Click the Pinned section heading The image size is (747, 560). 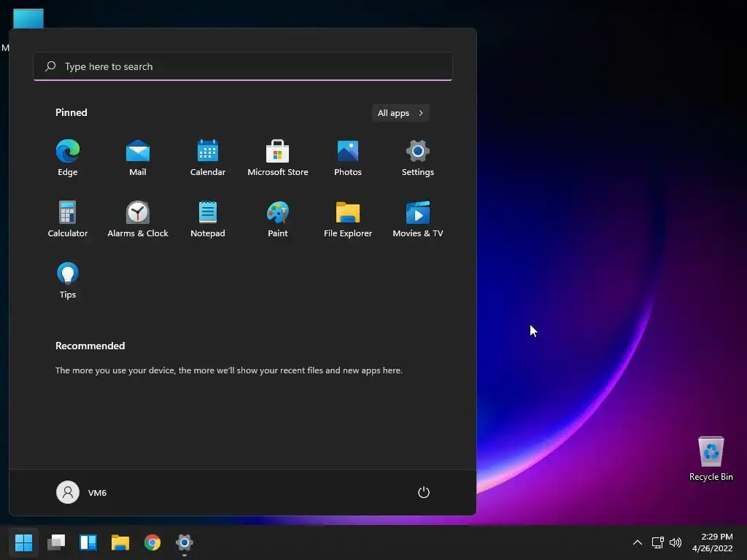(x=71, y=112)
